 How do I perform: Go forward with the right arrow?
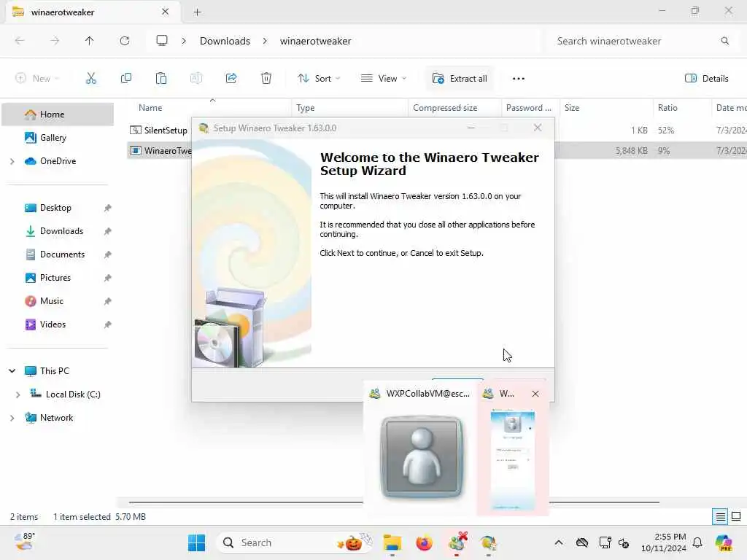coord(55,41)
